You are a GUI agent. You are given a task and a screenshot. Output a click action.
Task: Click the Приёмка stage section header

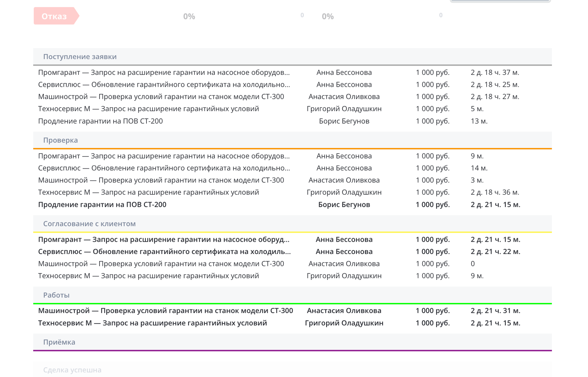coord(59,342)
